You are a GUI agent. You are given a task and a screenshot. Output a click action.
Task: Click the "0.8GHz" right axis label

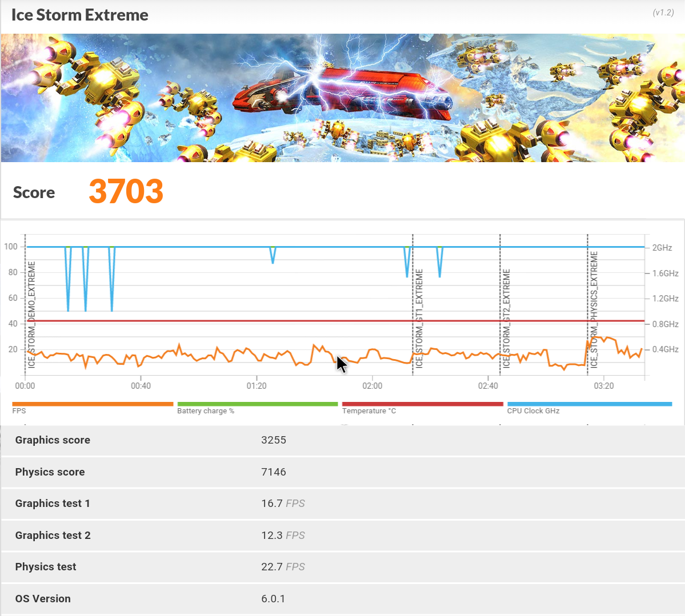666,324
